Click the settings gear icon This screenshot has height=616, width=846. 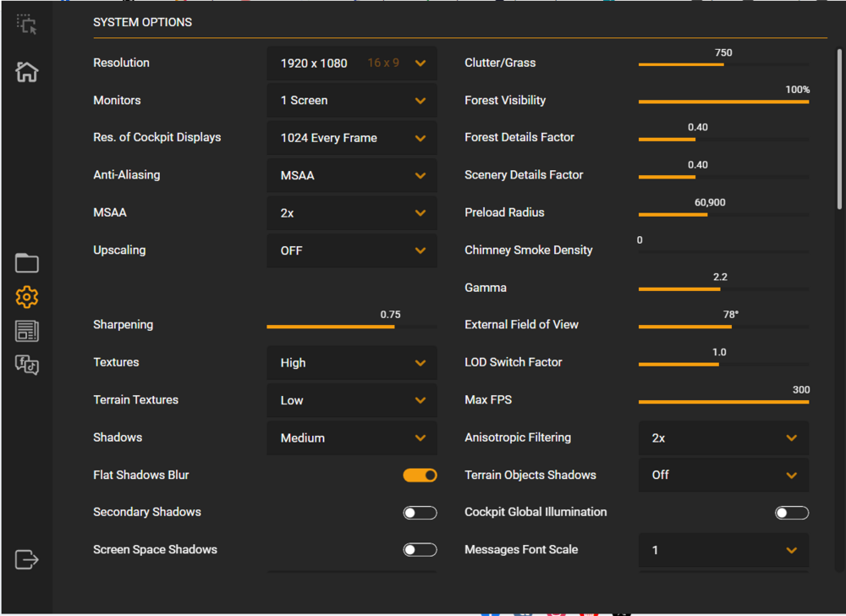27,297
